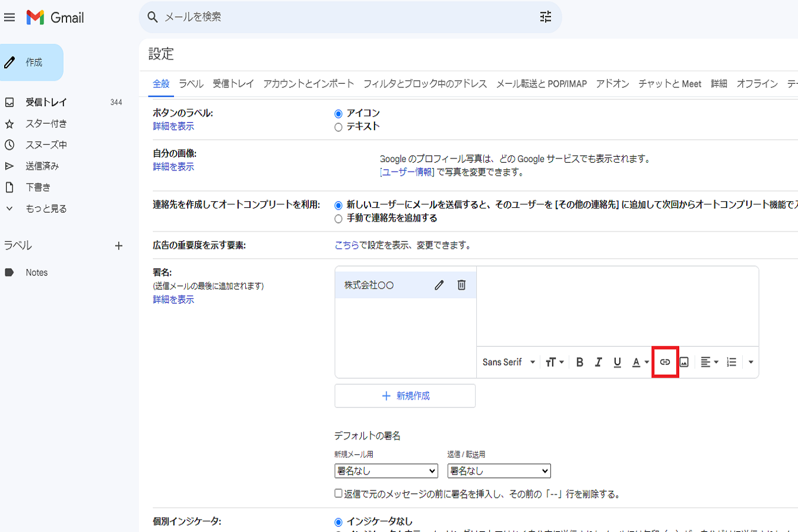This screenshot has width=798, height=532.
Task: Open the 返信/転送用 signature dropdown
Action: (x=499, y=471)
